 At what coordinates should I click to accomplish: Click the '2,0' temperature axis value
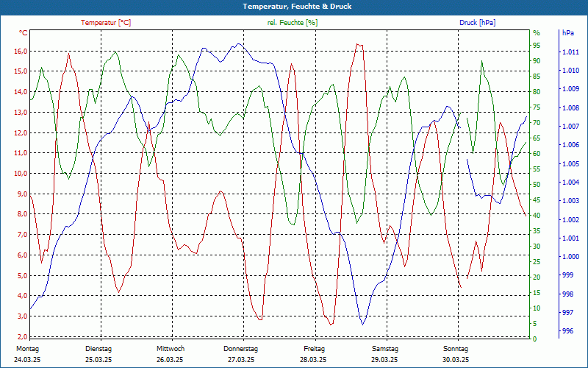point(22,336)
